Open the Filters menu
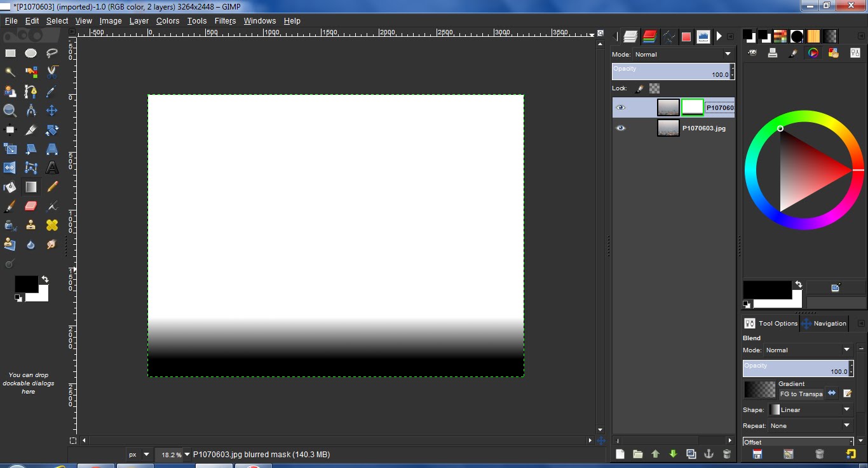868x468 pixels. click(225, 21)
